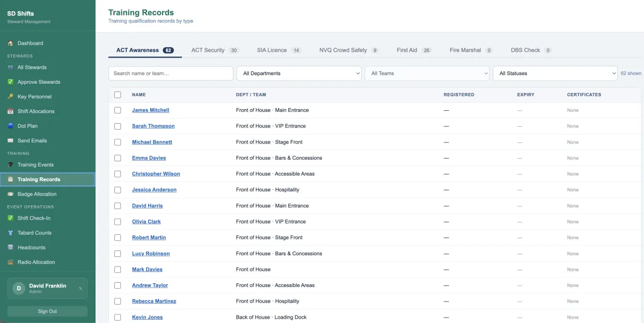Click the Send Emails envelope icon
644x323 pixels.
pyautogui.click(x=10, y=140)
